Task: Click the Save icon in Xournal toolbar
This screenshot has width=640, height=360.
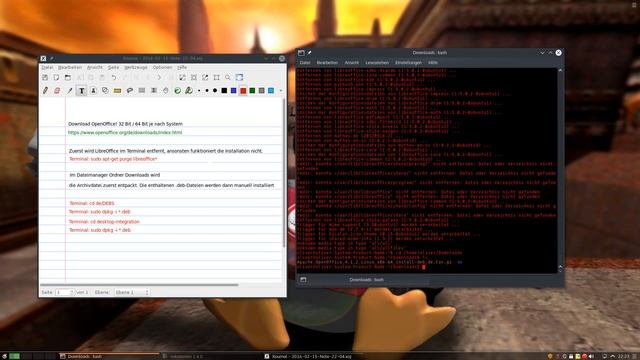Action: [x=45, y=77]
